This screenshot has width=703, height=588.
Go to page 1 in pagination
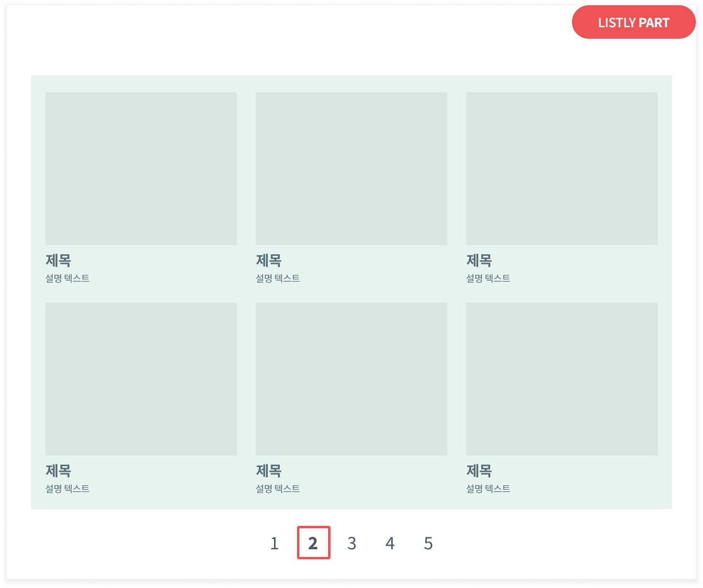[275, 543]
